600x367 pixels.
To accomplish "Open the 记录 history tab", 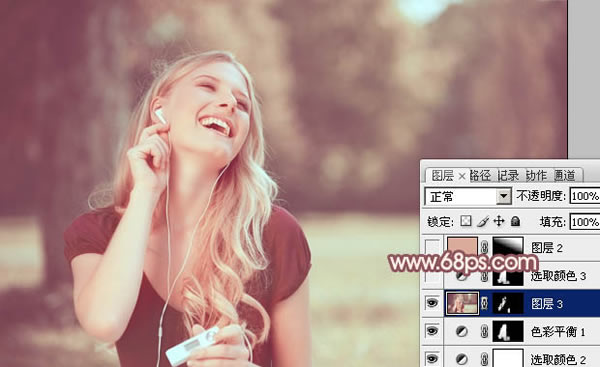I will [508, 176].
